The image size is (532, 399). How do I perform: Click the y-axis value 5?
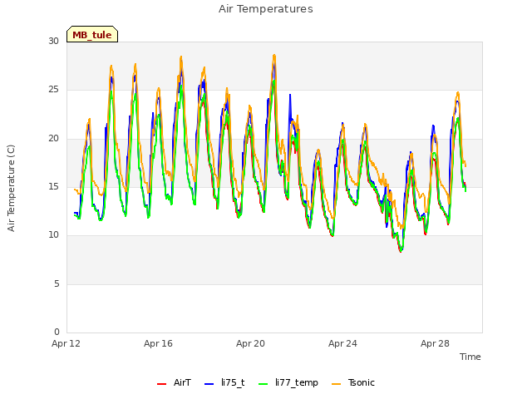pos(57,283)
